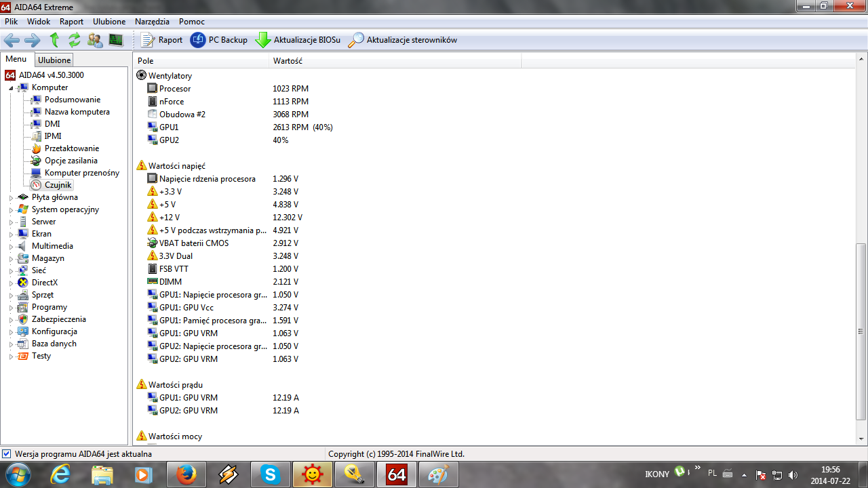868x488 pixels.
Task: Select Nazwa komputera tree item
Action: tap(77, 112)
